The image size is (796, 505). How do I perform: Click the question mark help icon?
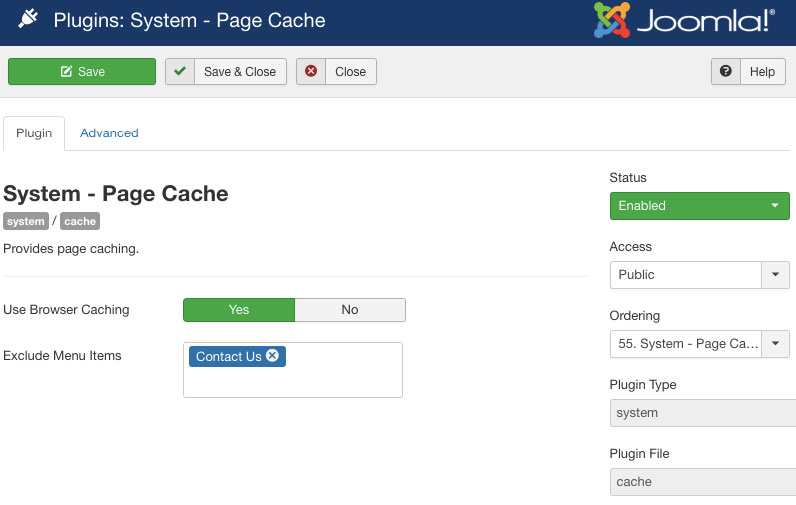pyautogui.click(x=725, y=72)
